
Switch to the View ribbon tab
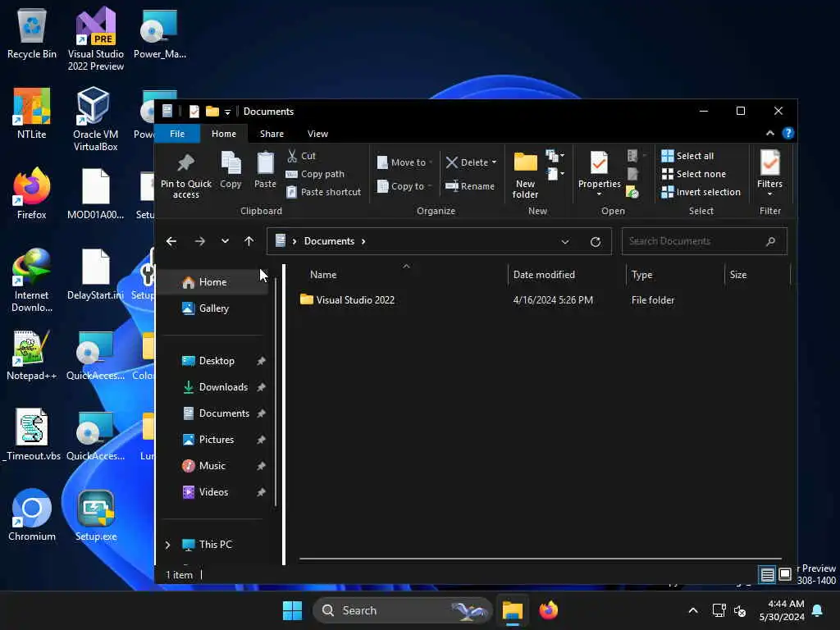coord(317,134)
